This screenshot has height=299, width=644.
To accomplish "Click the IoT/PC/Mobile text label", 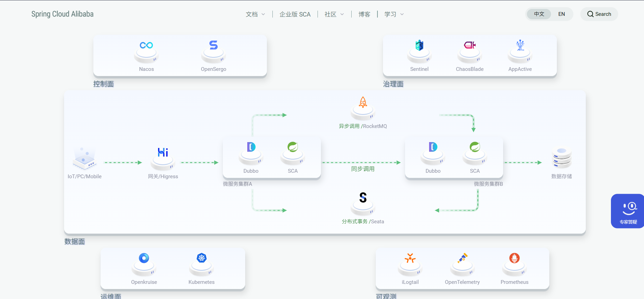I will (84, 177).
